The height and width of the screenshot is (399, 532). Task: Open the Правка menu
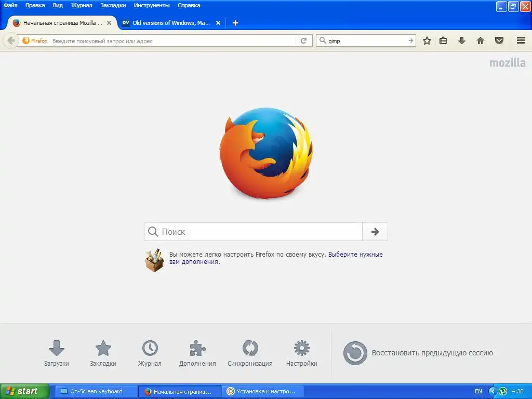35,5
